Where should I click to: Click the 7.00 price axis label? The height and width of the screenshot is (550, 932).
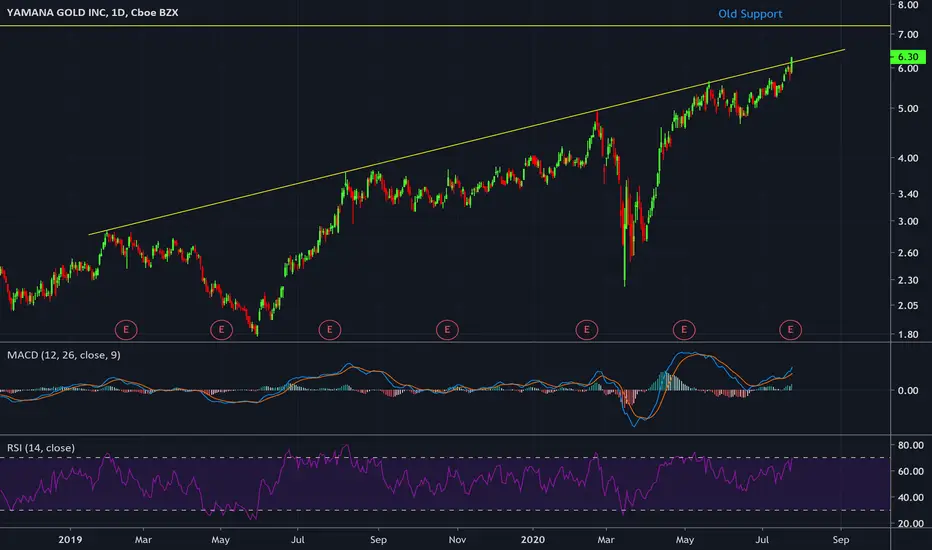[x=908, y=35]
